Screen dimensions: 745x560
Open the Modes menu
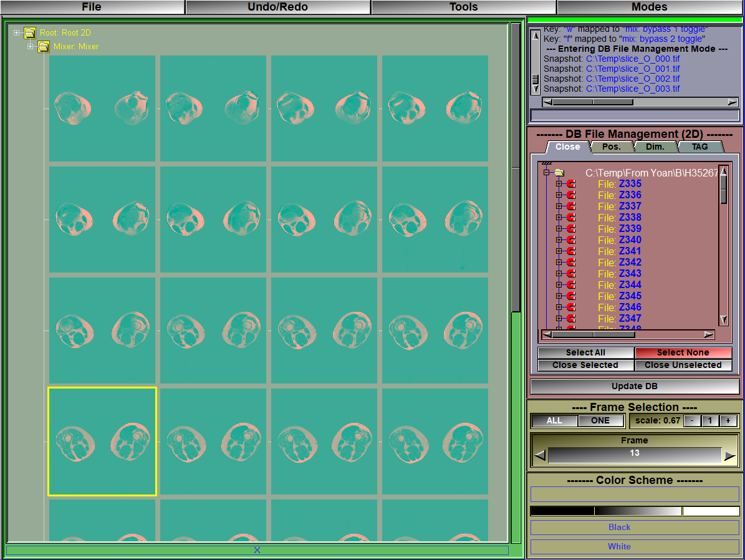coord(650,7)
